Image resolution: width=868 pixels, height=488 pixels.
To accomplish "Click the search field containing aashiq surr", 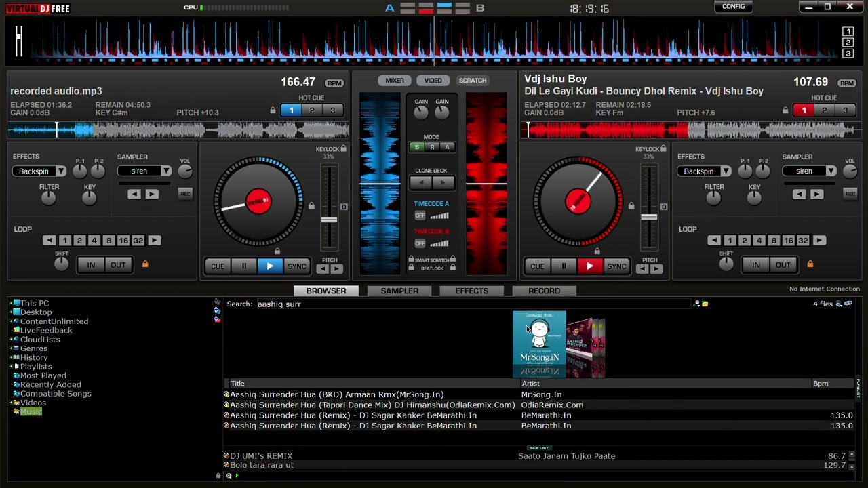I will point(473,304).
